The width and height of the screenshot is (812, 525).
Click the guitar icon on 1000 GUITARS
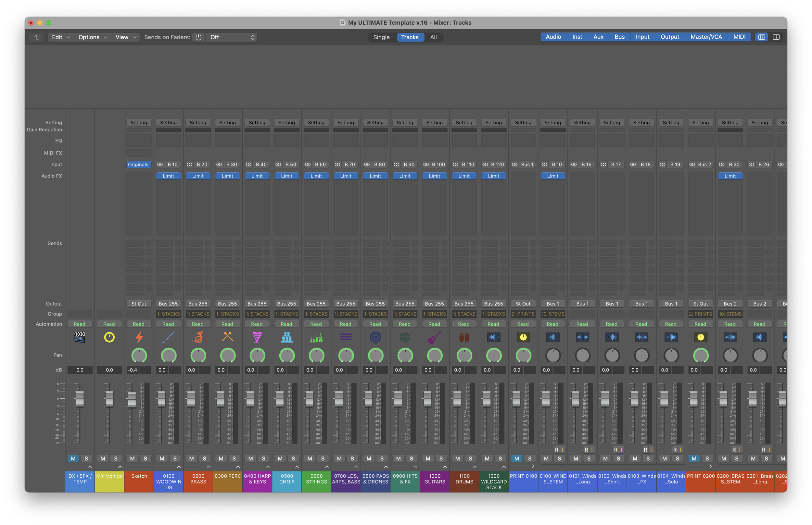[x=434, y=337]
